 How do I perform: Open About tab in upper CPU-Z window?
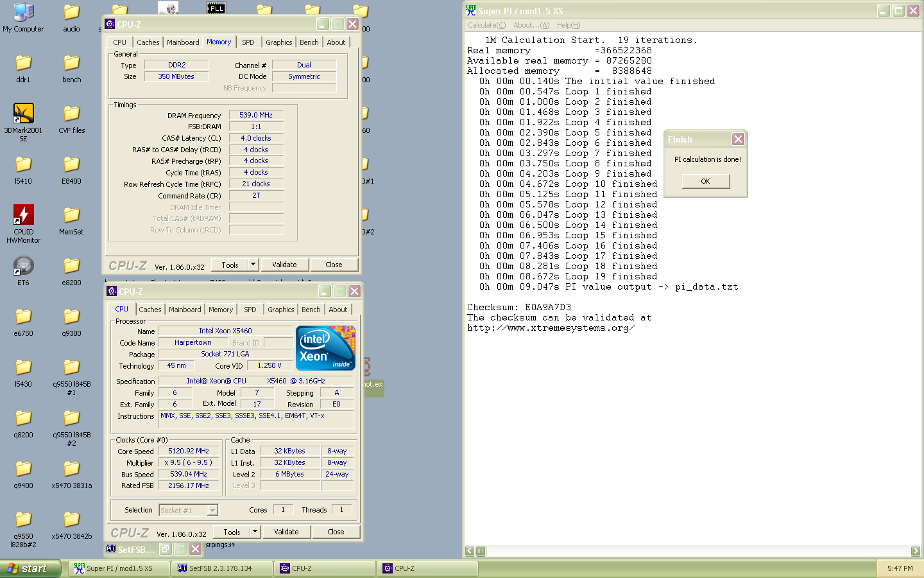pos(336,42)
